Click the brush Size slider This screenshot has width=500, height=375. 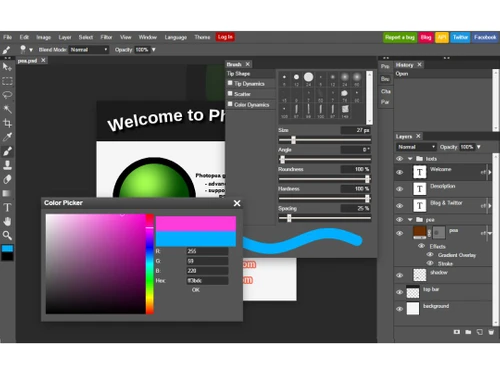[x=325, y=140]
